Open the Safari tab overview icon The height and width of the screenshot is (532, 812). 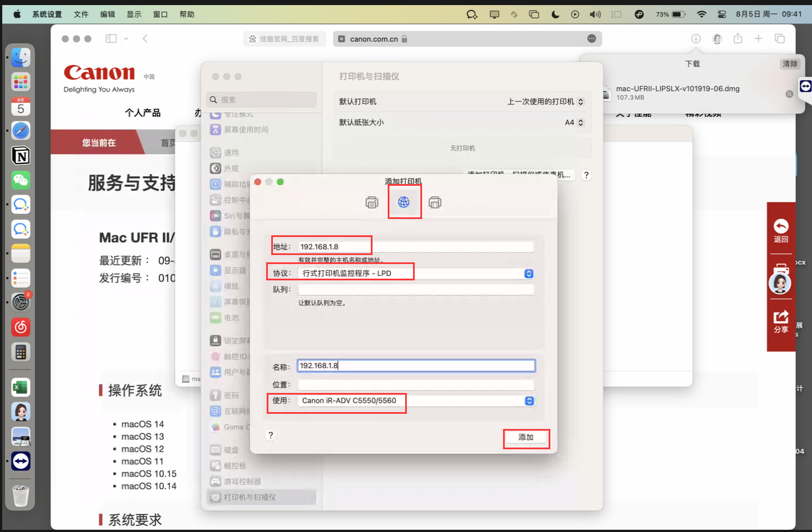tap(779, 39)
